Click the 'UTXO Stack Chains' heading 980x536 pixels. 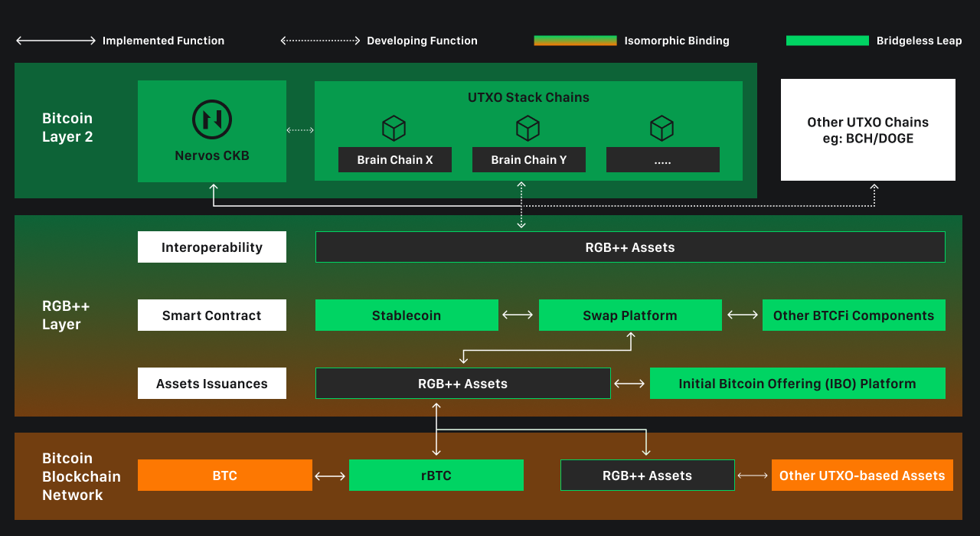click(529, 97)
